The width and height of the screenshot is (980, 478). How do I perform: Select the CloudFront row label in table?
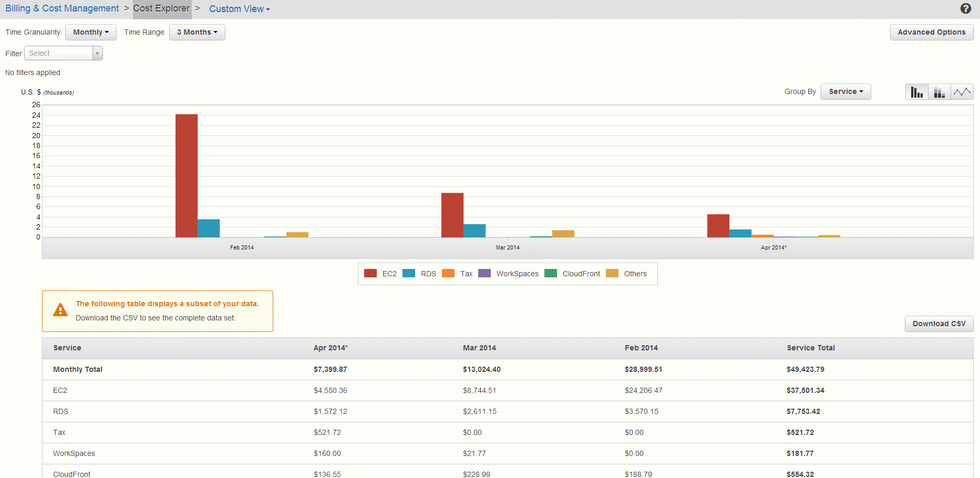72,474
